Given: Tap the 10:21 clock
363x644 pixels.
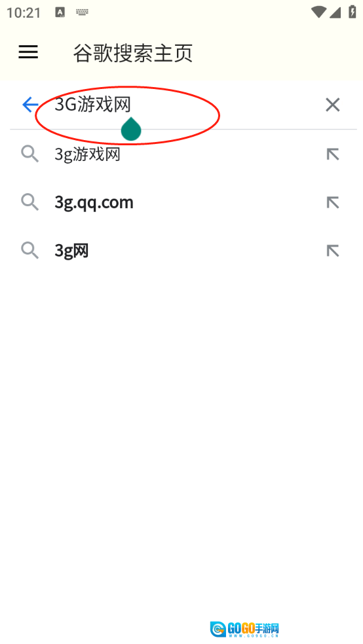Looking at the screenshot, I should coord(24,12).
